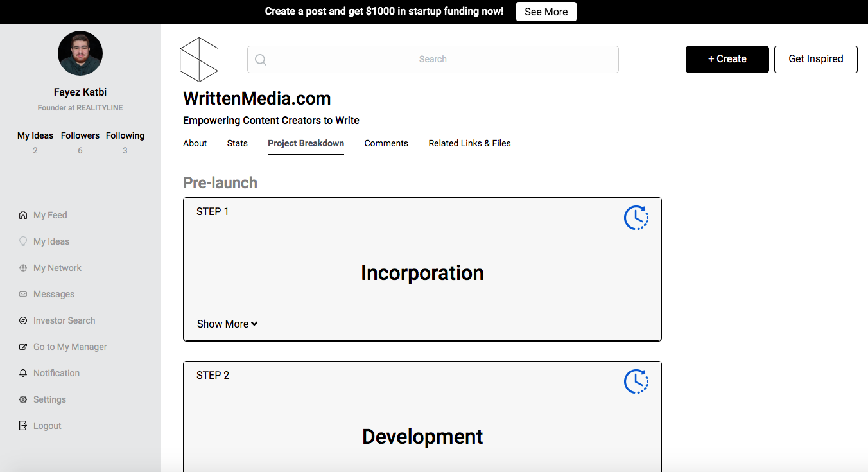This screenshot has height=472, width=868.
Task: Open the Comments tab
Action: [x=386, y=143]
